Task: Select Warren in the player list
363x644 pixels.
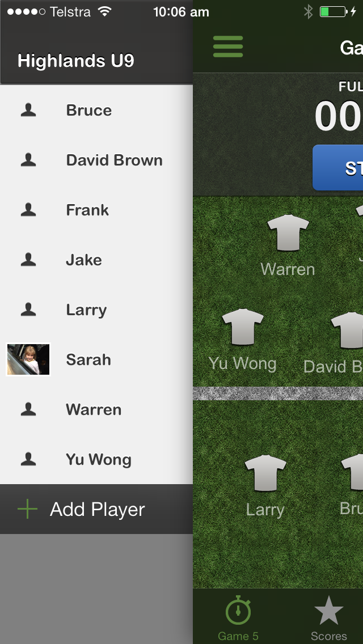Action: tap(96, 409)
